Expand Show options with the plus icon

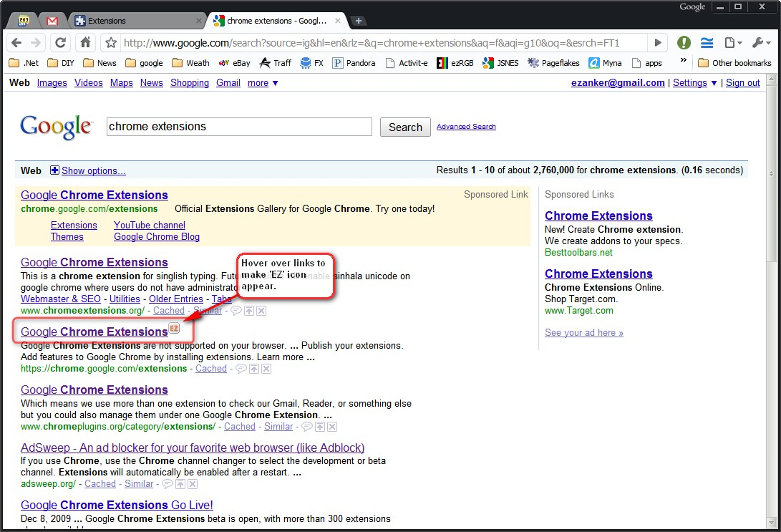[54, 170]
